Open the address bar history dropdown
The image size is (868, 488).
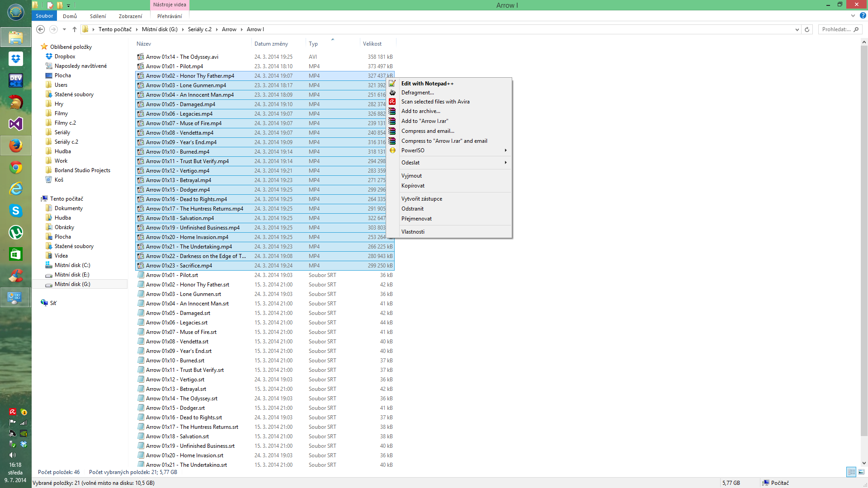coord(797,29)
